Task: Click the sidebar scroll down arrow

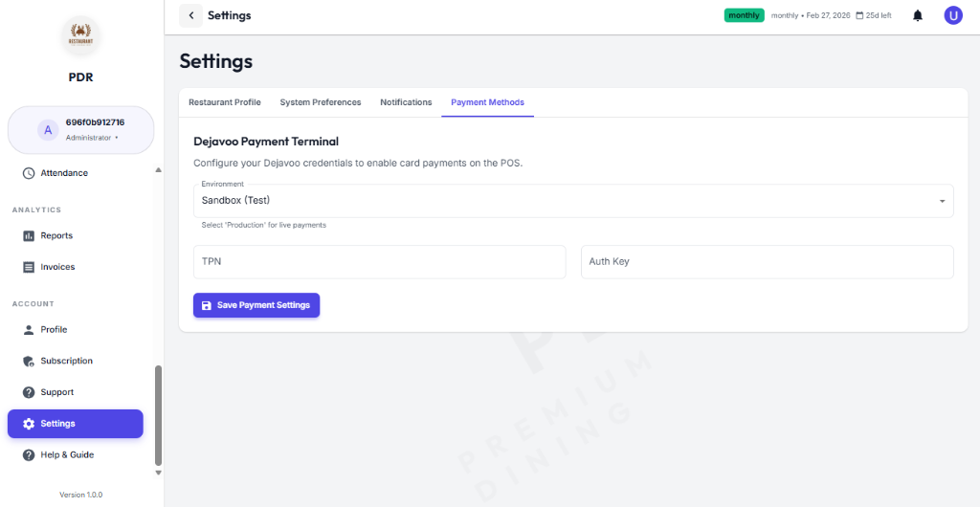Action: tap(158, 473)
